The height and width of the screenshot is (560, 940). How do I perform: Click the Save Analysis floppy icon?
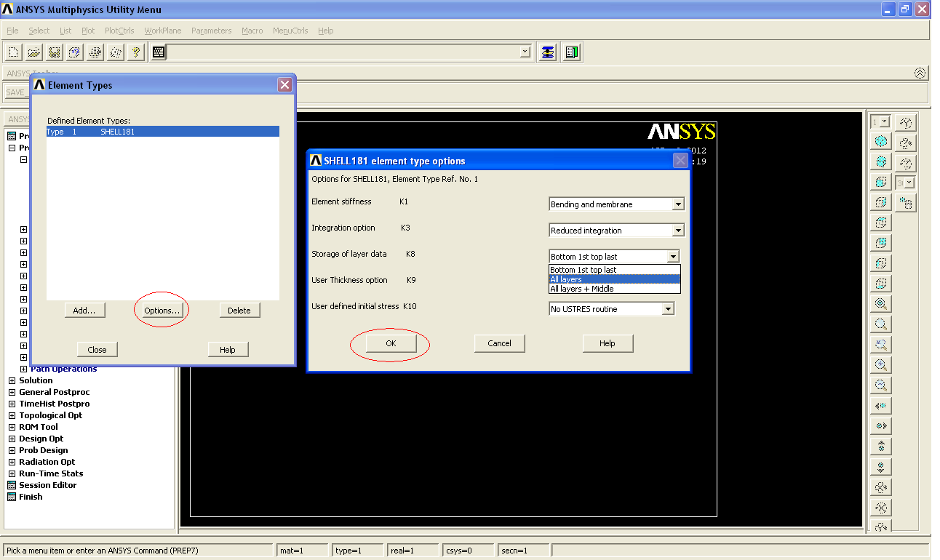point(55,52)
